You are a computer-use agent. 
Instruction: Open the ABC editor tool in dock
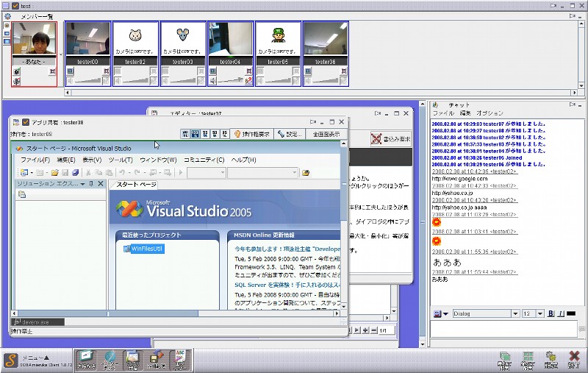(x=180, y=360)
